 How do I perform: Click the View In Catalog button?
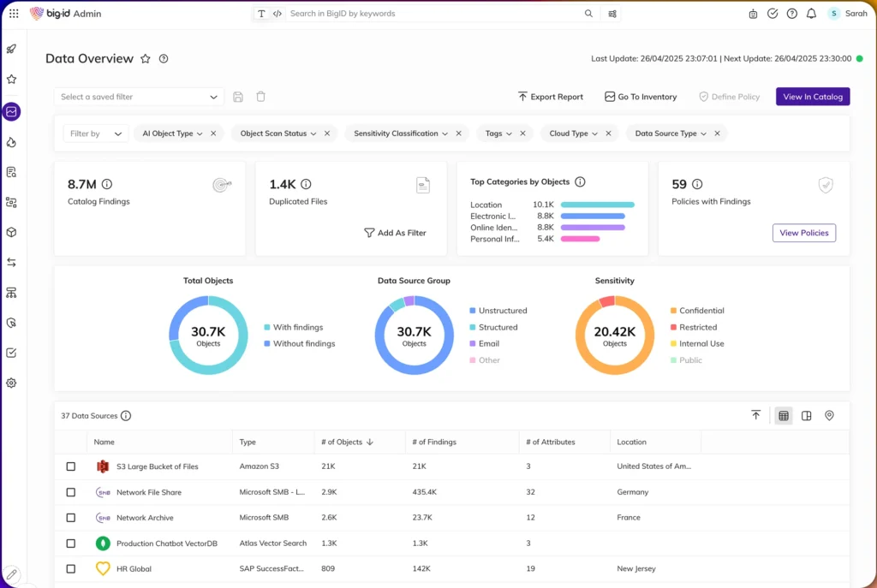click(813, 97)
